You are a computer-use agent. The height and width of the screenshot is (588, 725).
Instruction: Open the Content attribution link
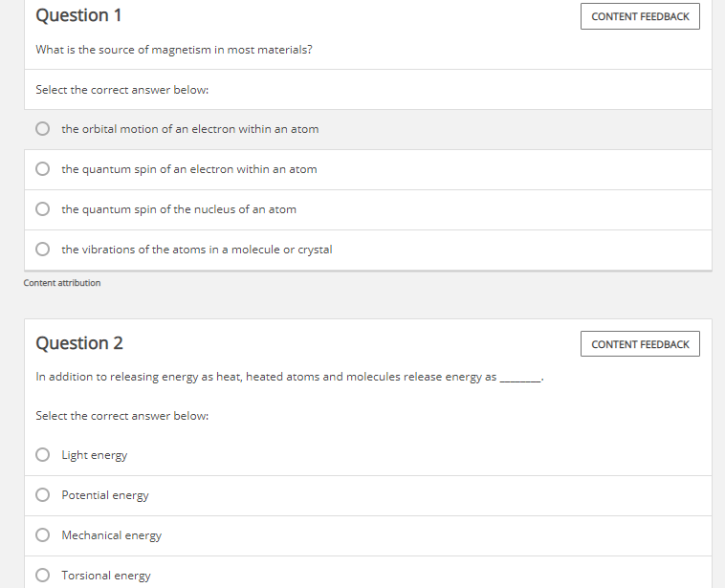tap(62, 283)
